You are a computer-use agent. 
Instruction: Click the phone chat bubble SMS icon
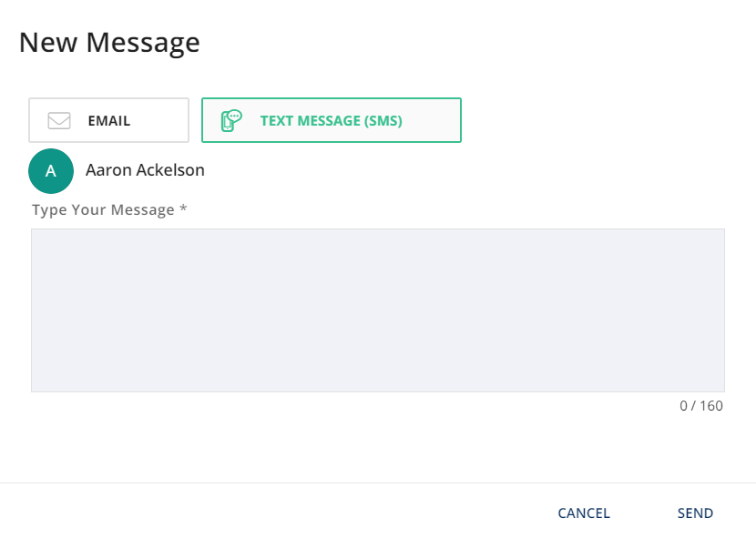click(x=231, y=120)
